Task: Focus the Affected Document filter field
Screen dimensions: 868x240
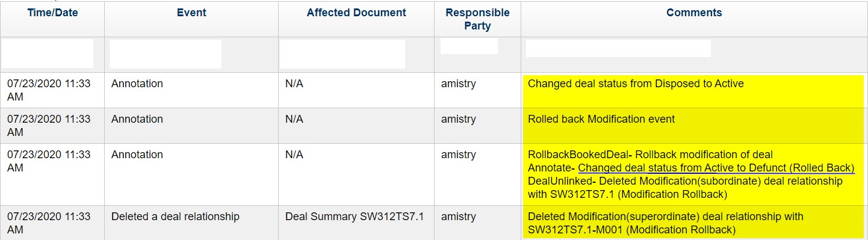Action: click(x=343, y=54)
